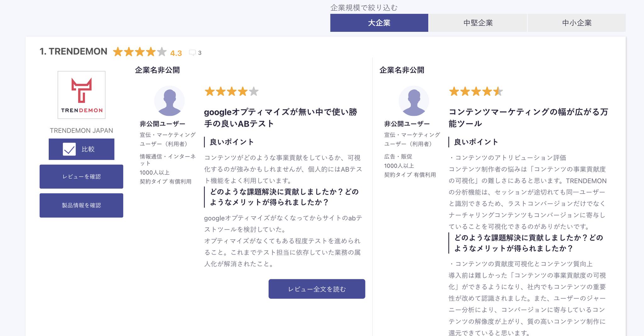This screenshot has height=336, width=644.
Task: Click the 製品情報を確認 button
Action: 81,205
